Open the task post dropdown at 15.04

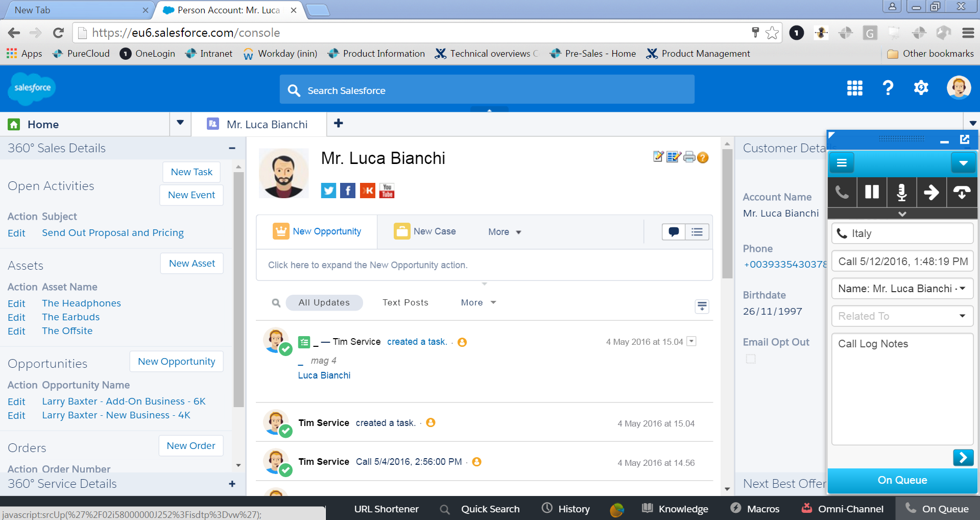pos(691,341)
